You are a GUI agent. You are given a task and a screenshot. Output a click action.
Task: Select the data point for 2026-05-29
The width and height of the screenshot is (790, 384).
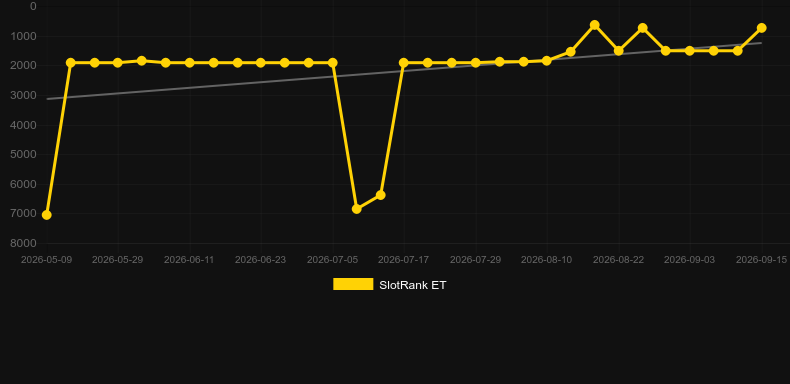point(118,62)
